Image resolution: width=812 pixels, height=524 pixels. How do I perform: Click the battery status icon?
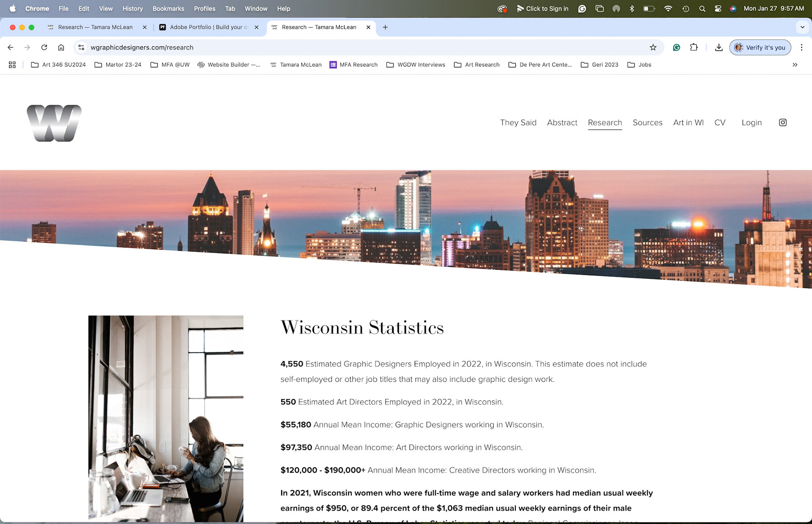pyautogui.click(x=649, y=8)
